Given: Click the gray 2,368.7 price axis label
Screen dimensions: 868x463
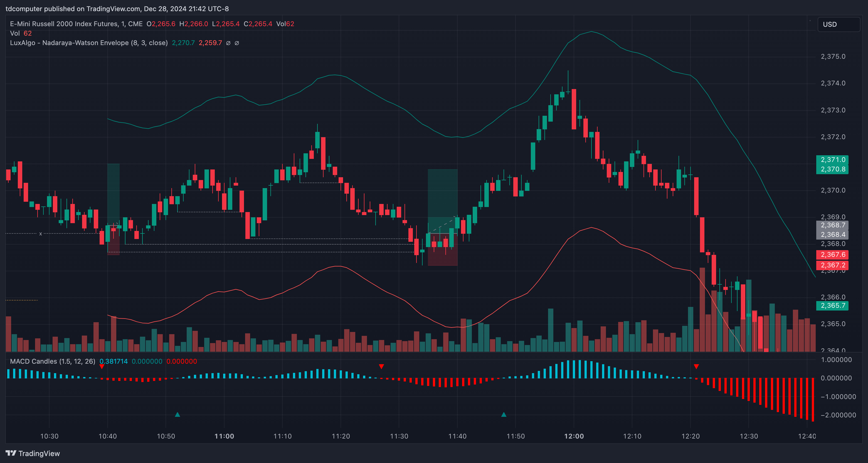Looking at the screenshot, I should point(832,225).
